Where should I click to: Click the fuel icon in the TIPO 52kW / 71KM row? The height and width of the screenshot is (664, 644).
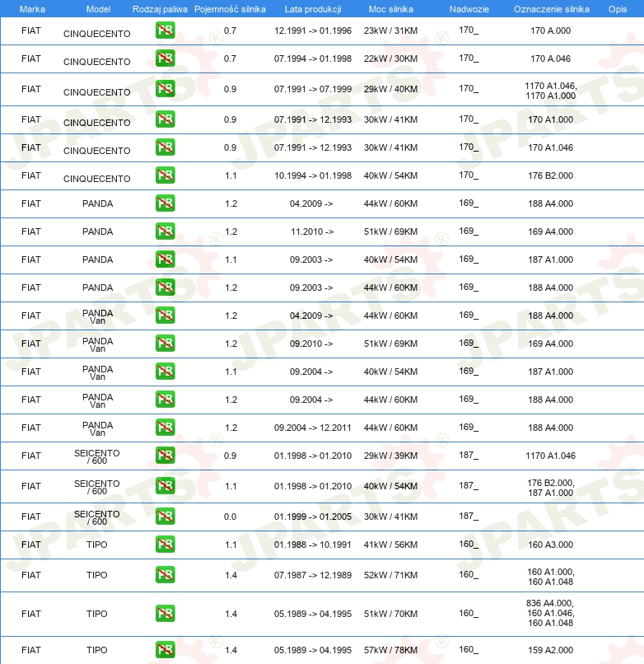[x=166, y=575]
